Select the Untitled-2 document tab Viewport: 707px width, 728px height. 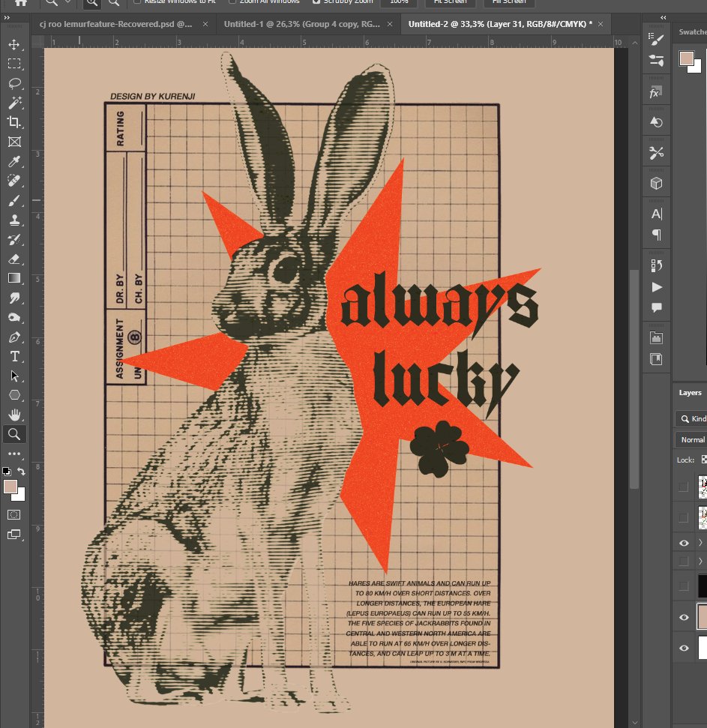(x=500, y=24)
